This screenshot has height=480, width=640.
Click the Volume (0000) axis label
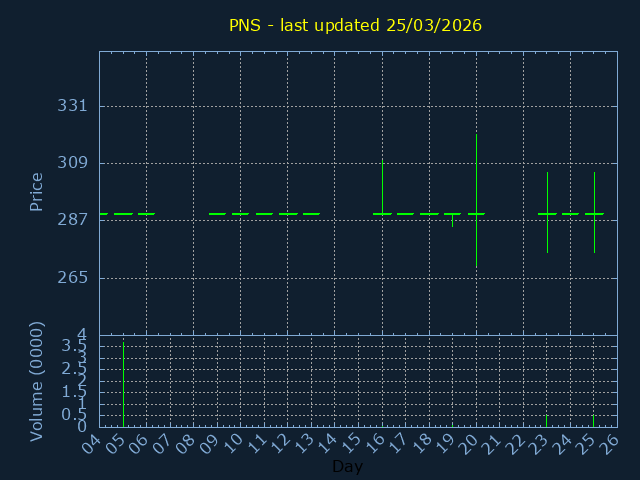click(37, 381)
